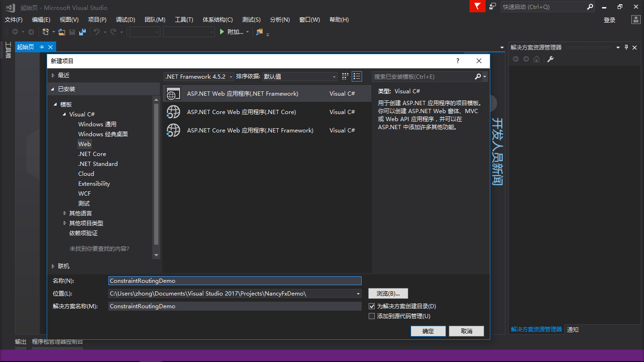Collapse the Templates tree node
Screen dimensions: 644x362
click(55, 105)
